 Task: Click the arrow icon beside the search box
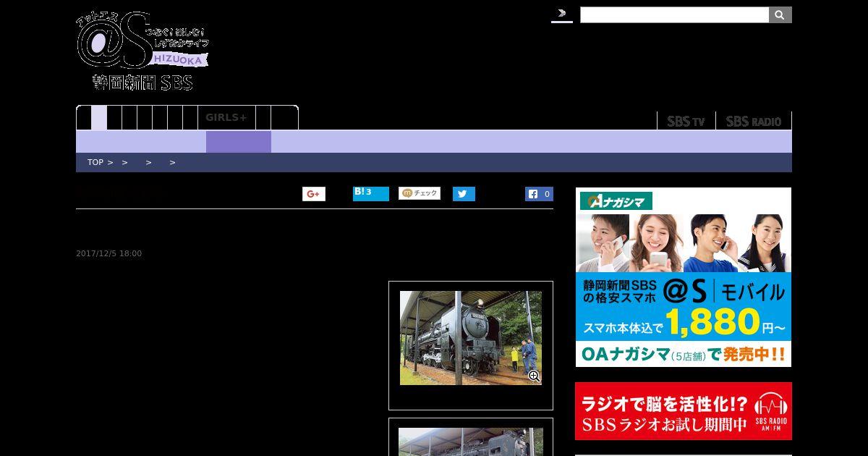click(x=562, y=14)
